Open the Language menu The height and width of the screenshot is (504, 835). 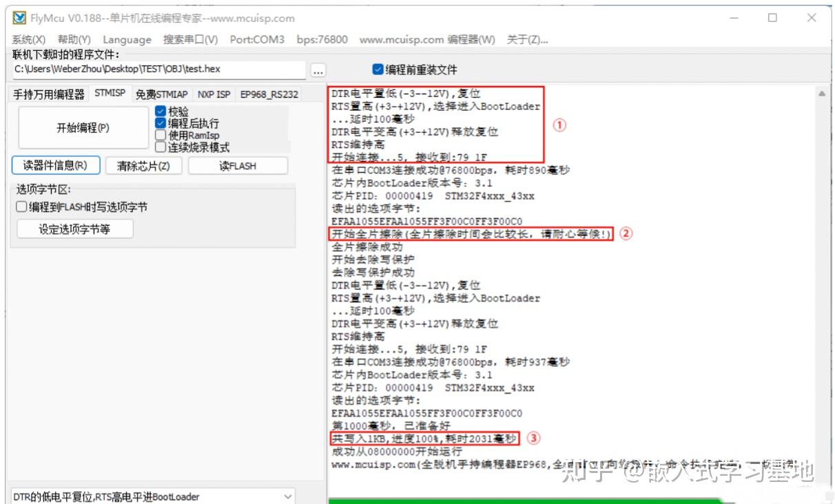coord(127,39)
